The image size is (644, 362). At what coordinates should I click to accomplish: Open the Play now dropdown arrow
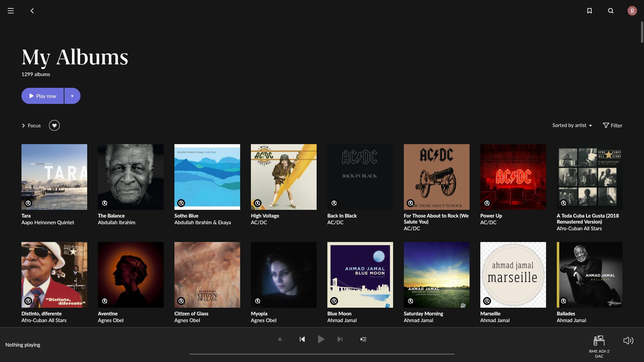pos(72,96)
